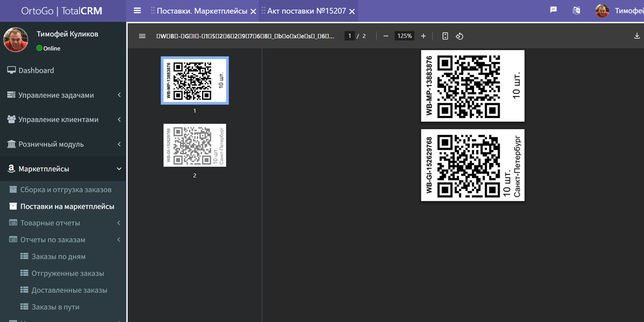Open the chat messages icon in header

click(x=553, y=10)
